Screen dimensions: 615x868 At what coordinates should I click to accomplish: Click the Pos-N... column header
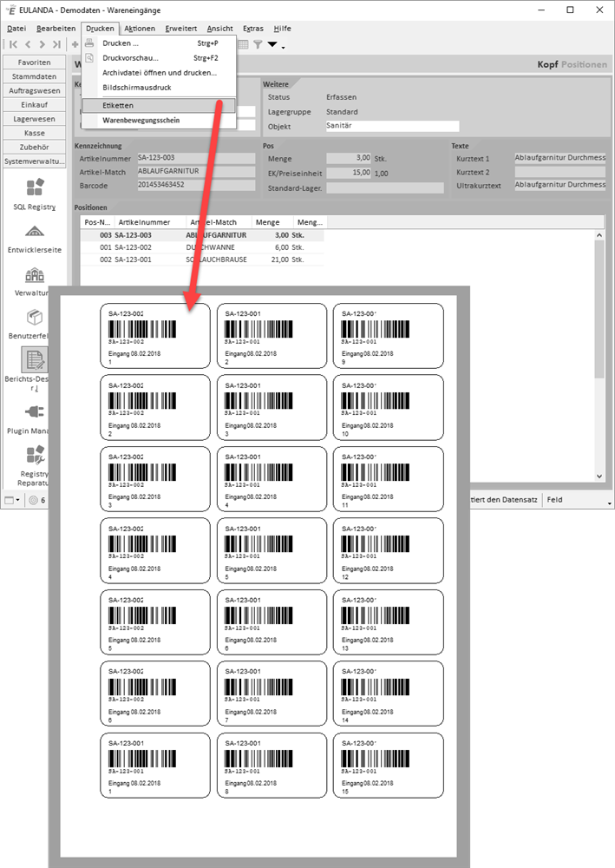[x=97, y=222]
